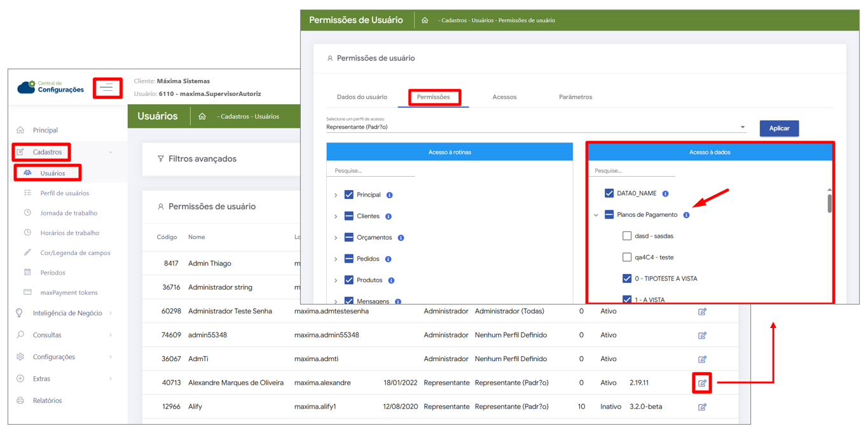This screenshot has height=431, width=868.
Task: Open Perfil de usuários in sidebar
Action: pos(64,193)
